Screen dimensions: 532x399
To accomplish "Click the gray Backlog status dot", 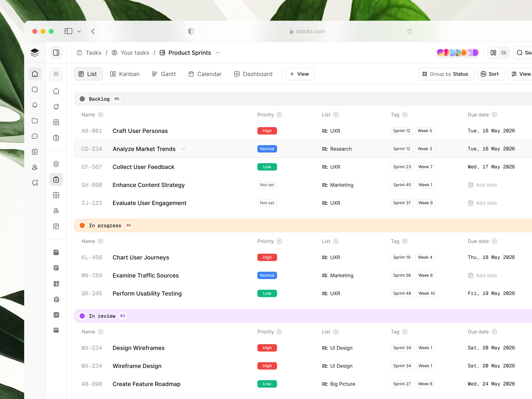I will (82, 99).
